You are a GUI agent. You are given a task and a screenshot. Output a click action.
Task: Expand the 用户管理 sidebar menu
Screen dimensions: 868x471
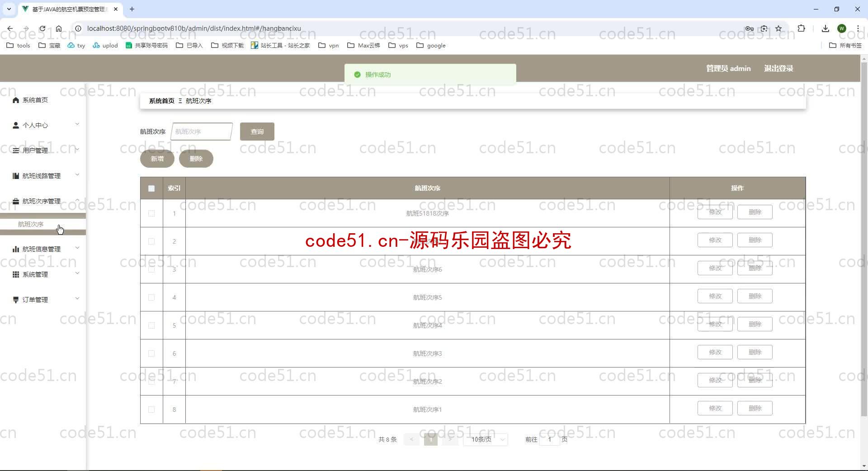[x=43, y=151]
